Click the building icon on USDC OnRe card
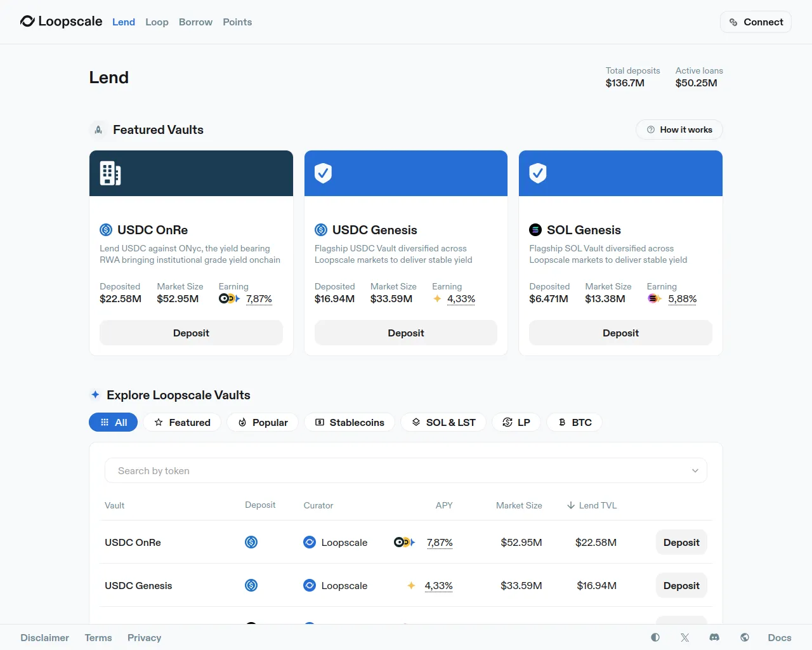This screenshot has height=650, width=812. pyautogui.click(x=110, y=173)
